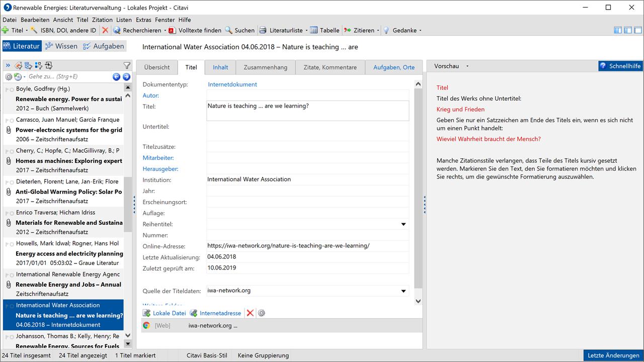Click the title form scroll down arrow
The width and height of the screenshot is (644, 362).
click(x=418, y=301)
